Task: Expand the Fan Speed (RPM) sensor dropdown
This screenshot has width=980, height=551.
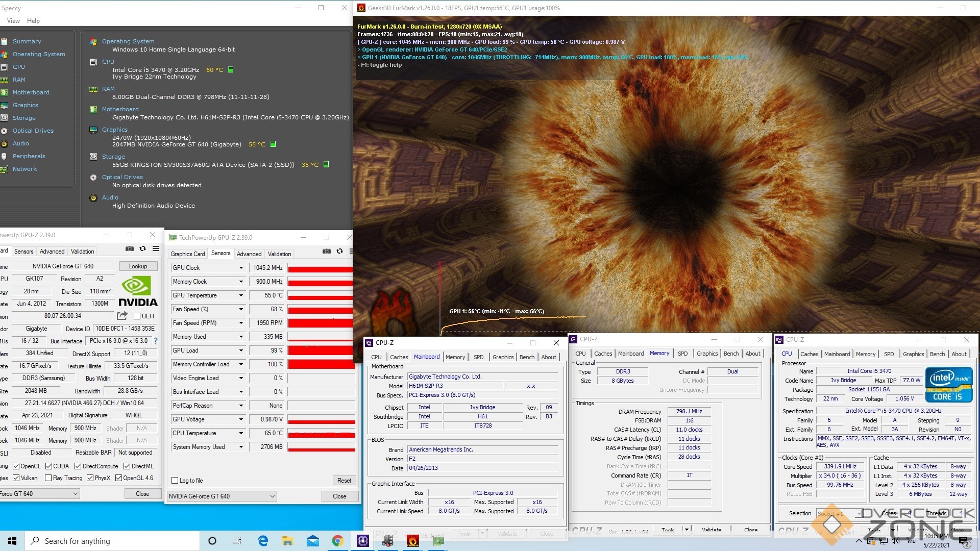Action: (x=241, y=323)
